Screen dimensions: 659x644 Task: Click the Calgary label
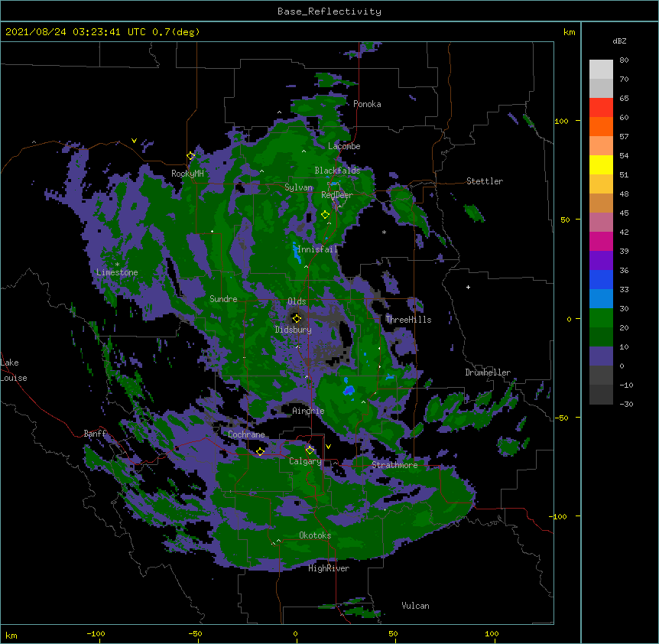[305, 461]
